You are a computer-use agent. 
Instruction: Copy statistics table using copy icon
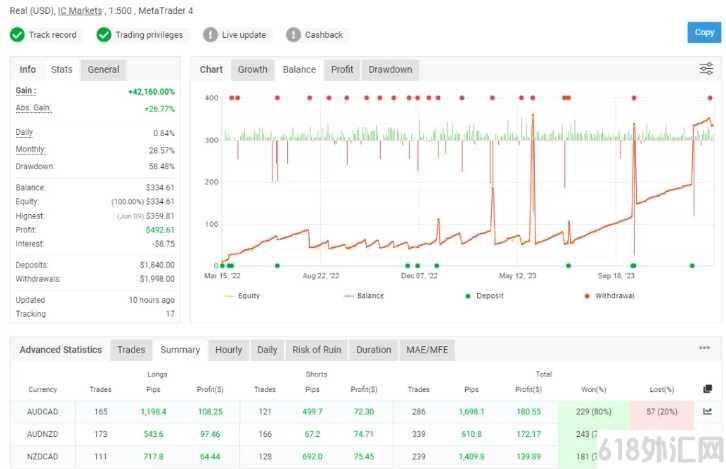[x=707, y=389]
